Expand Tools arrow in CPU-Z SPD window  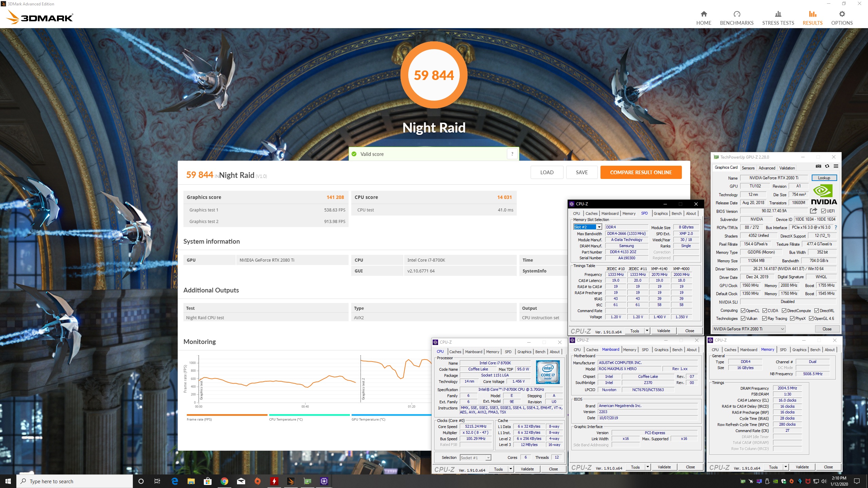(x=647, y=331)
